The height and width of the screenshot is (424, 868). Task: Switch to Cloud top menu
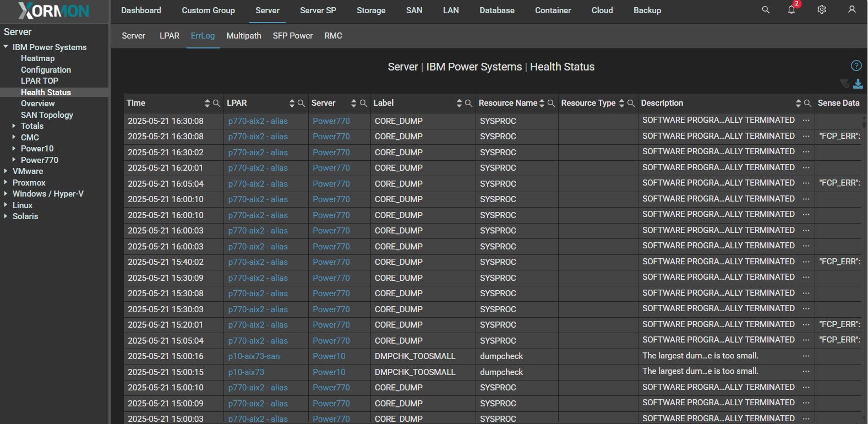point(602,10)
